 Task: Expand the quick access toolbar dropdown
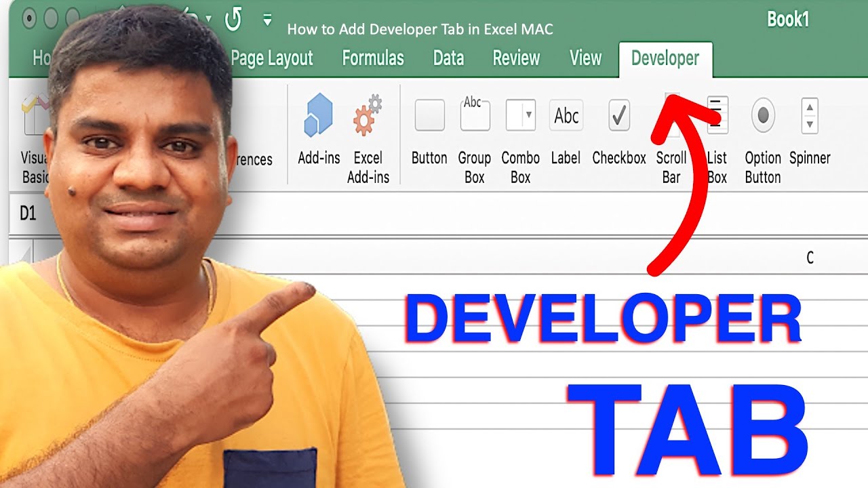267,20
